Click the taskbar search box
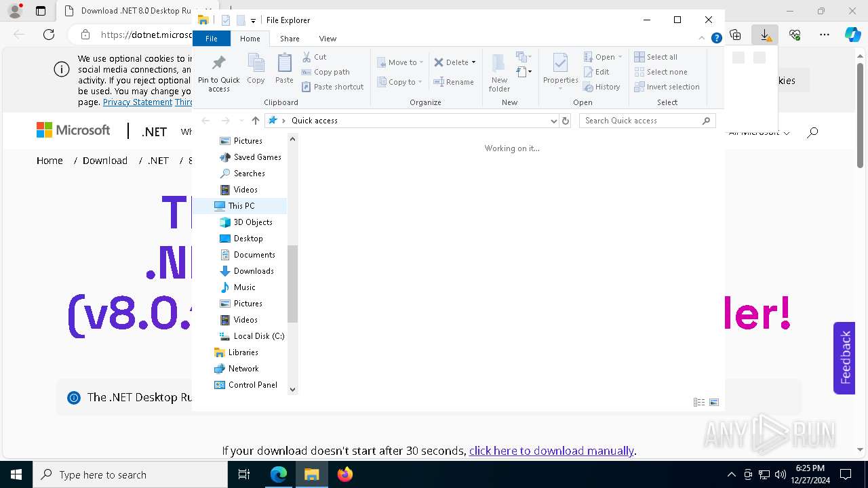 [130, 474]
